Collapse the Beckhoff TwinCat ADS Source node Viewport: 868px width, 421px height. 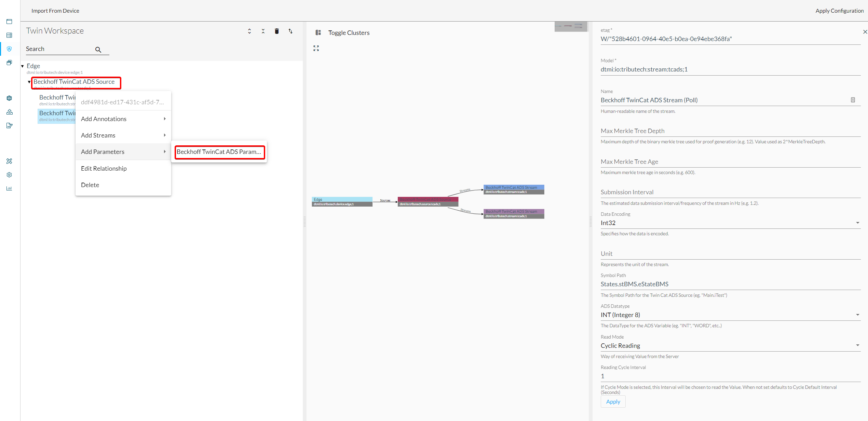point(29,82)
